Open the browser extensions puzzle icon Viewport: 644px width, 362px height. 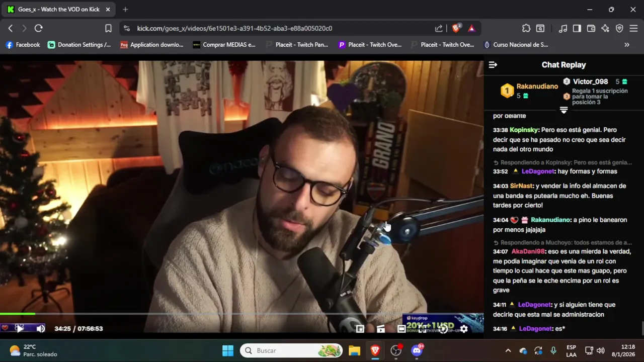526,28
